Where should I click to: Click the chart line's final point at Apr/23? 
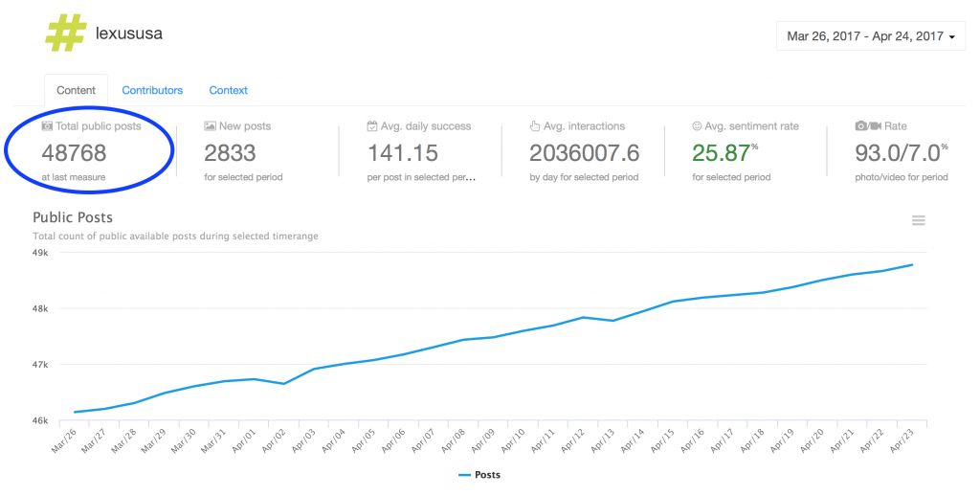pyautogui.click(x=912, y=264)
